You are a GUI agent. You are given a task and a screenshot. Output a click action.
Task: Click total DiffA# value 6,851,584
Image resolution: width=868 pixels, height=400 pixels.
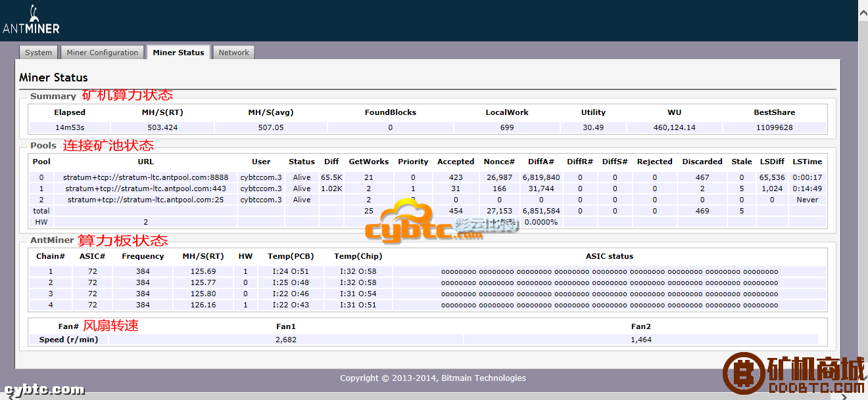pos(541,211)
